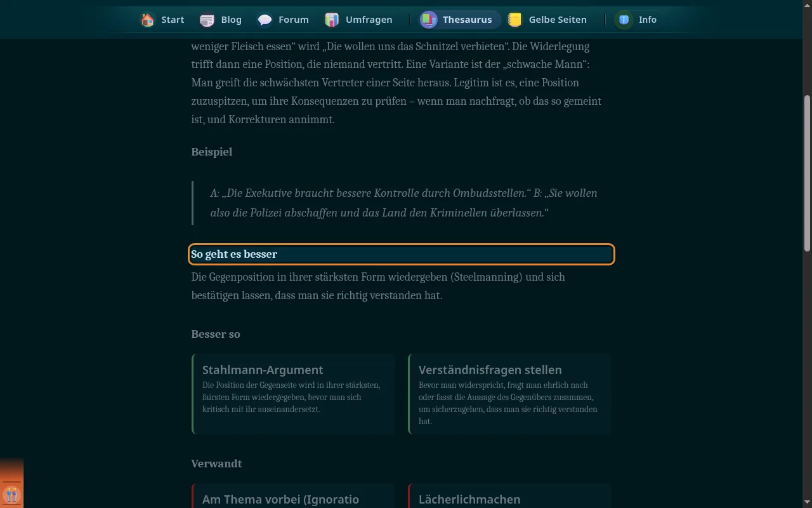Viewport: 812px width, 508px height.
Task: Navigate to the Forum
Action: pyautogui.click(x=283, y=20)
